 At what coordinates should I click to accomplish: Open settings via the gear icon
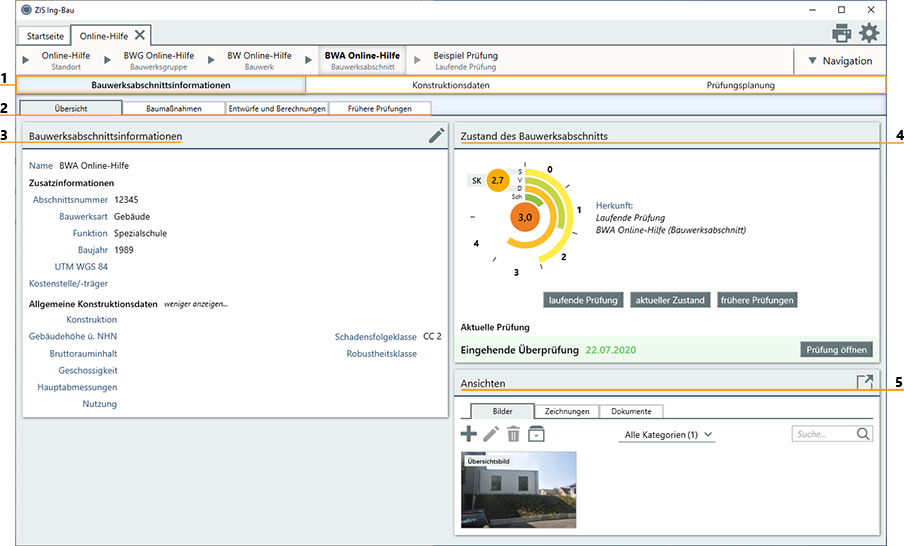pyautogui.click(x=869, y=34)
